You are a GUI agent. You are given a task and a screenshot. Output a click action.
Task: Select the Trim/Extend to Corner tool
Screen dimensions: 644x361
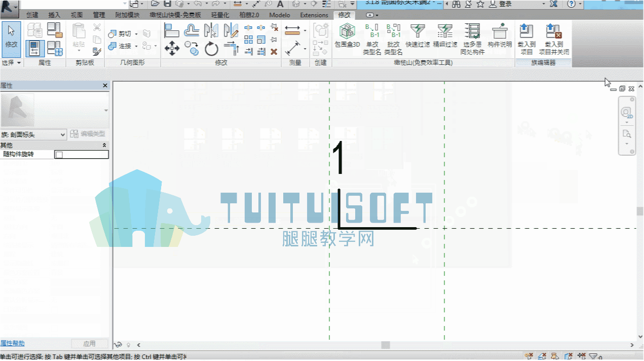(x=231, y=49)
